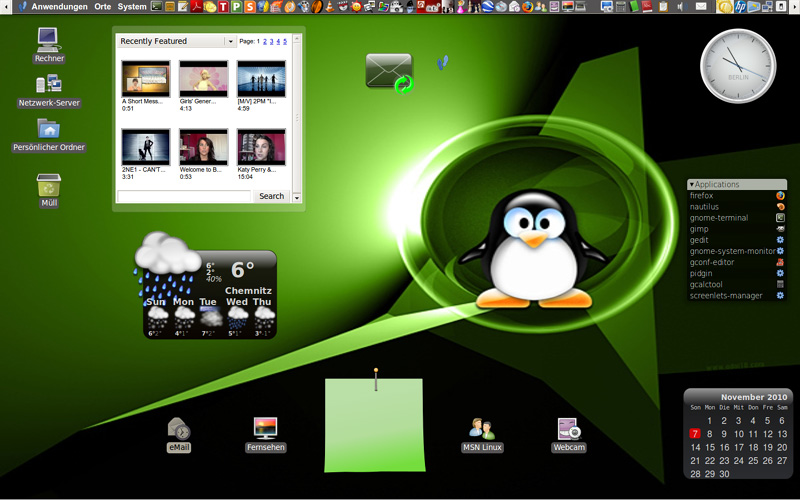800x500 pixels.
Task: Open the orange S Presentations launcher
Action: [x=249, y=7]
